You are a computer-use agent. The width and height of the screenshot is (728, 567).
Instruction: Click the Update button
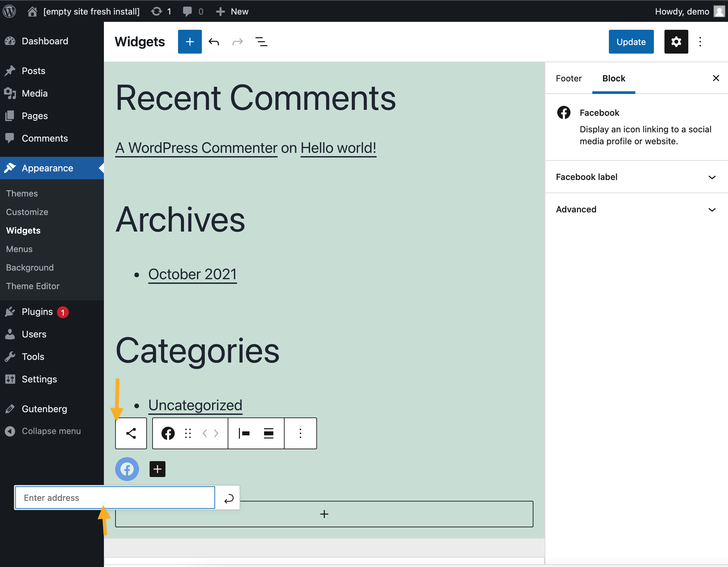[x=631, y=42]
